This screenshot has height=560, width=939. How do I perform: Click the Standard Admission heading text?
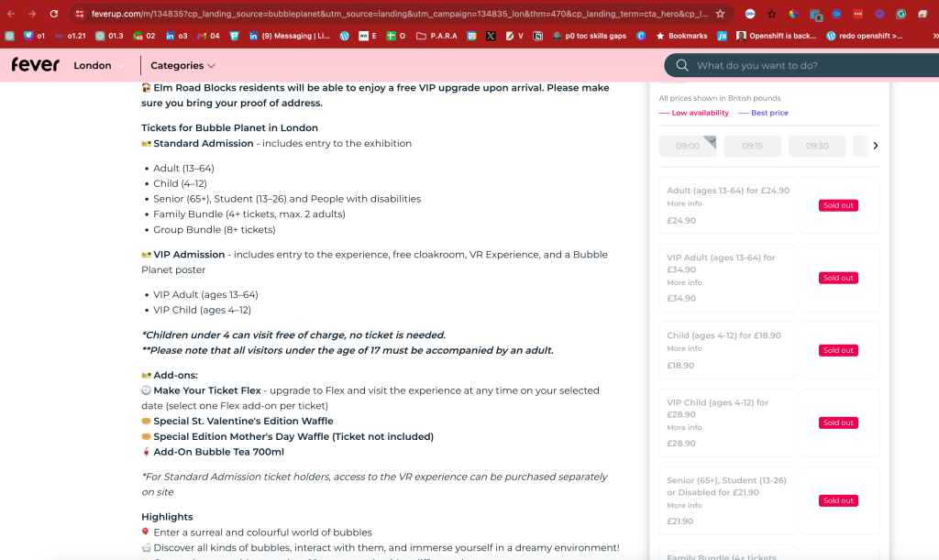[x=204, y=144]
